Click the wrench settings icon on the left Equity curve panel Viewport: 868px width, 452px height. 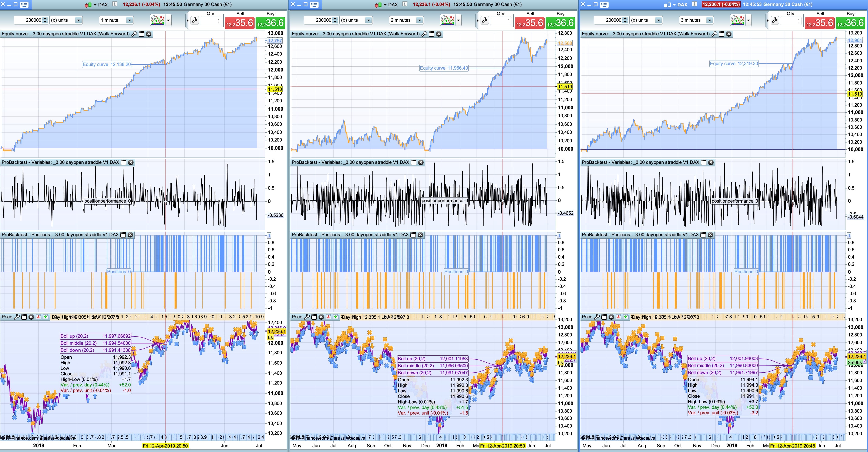tap(134, 34)
